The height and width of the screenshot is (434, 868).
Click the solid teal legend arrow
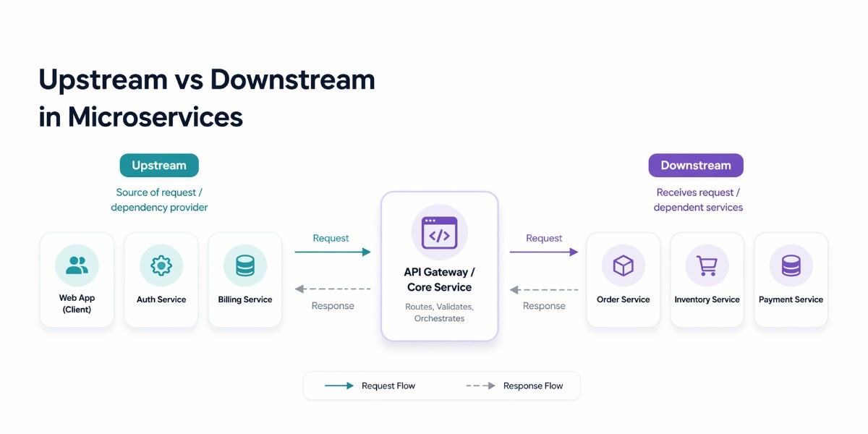(339, 386)
